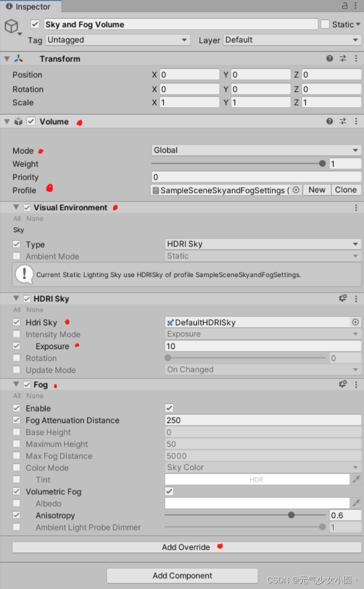Open Visual Environment override kebab menu

pos(356,207)
